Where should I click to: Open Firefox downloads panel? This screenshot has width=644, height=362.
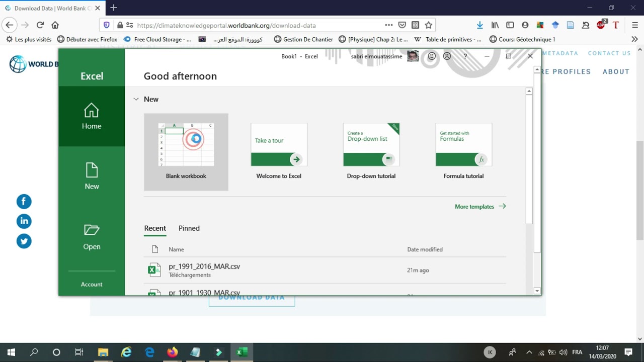click(x=480, y=25)
